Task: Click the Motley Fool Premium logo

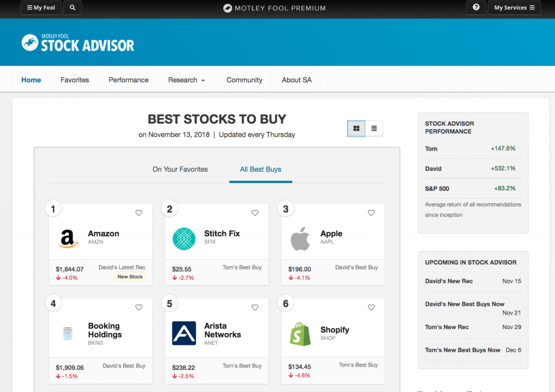Action: pos(274,8)
